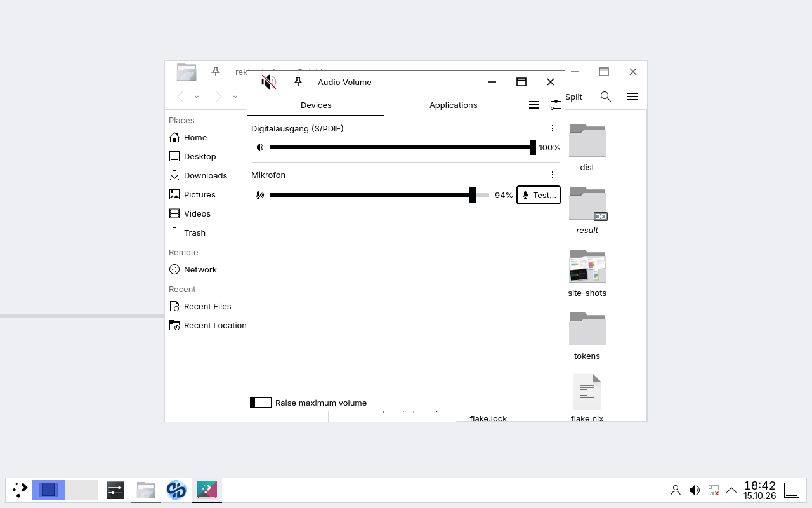Click the file manager taskbar icon
The height and width of the screenshot is (508, 812).
coord(146,490)
